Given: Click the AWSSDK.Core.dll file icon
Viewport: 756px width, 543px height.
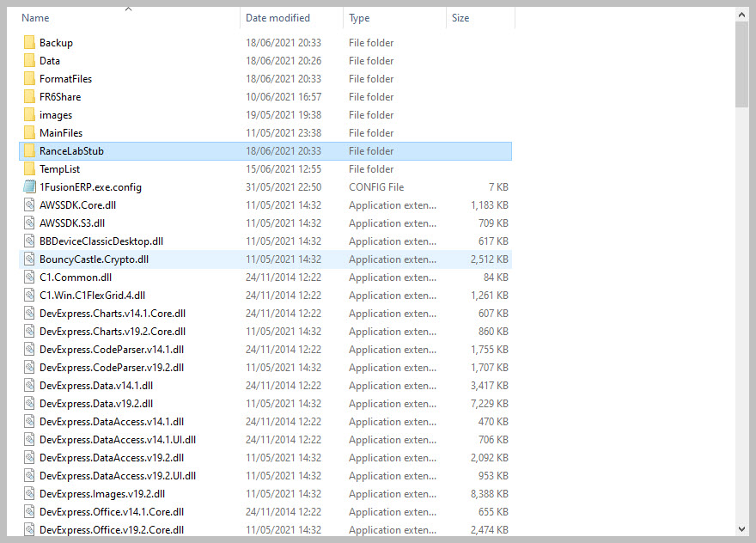Looking at the screenshot, I should pyautogui.click(x=29, y=205).
